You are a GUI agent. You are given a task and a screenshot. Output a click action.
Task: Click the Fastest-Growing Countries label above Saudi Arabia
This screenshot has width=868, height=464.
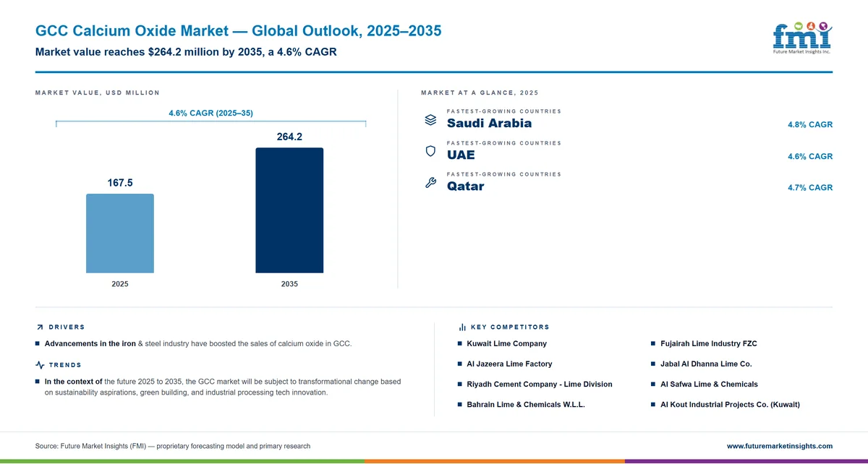click(504, 111)
